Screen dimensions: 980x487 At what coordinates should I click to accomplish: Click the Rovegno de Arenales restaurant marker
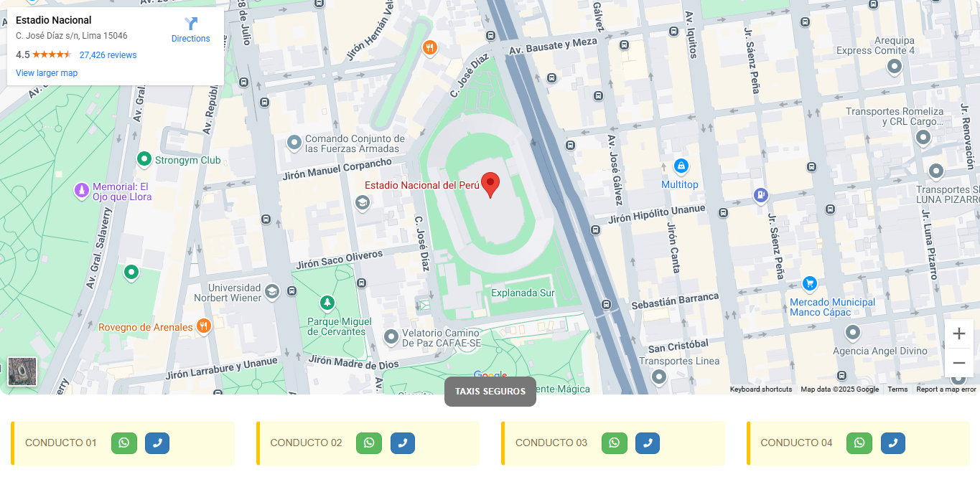203,326
